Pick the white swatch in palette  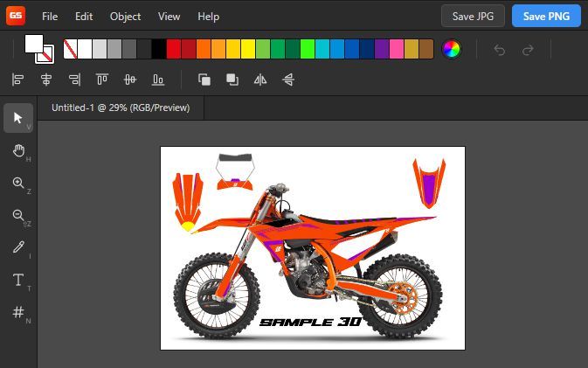85,49
